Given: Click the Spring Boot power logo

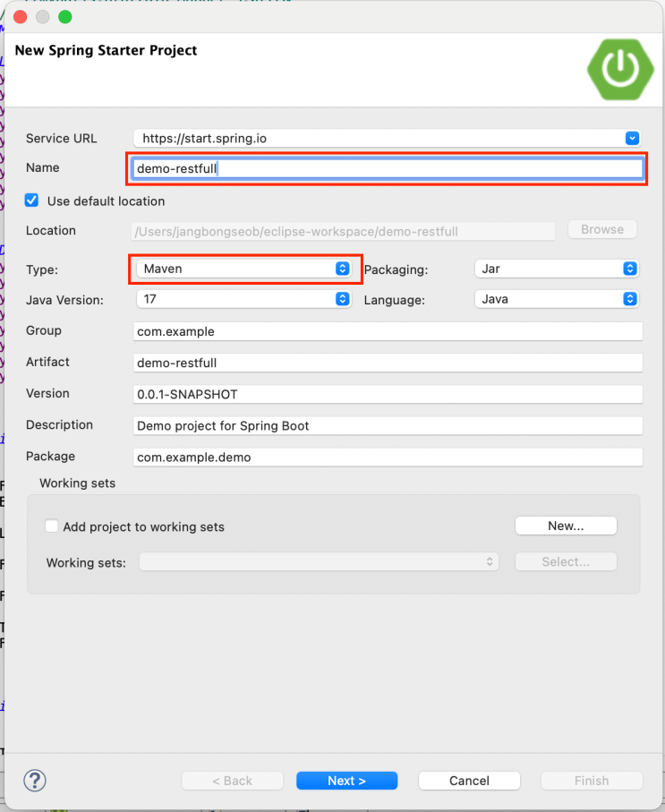Looking at the screenshot, I should [x=620, y=68].
